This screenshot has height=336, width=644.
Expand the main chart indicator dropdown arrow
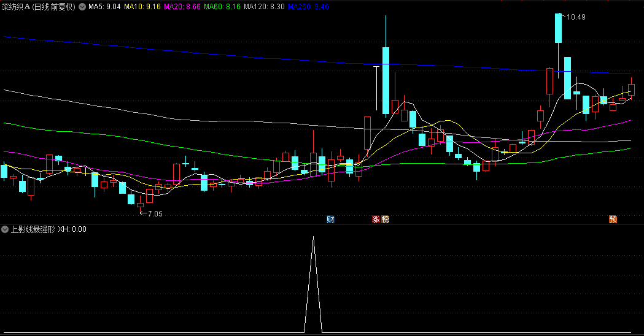82,7
